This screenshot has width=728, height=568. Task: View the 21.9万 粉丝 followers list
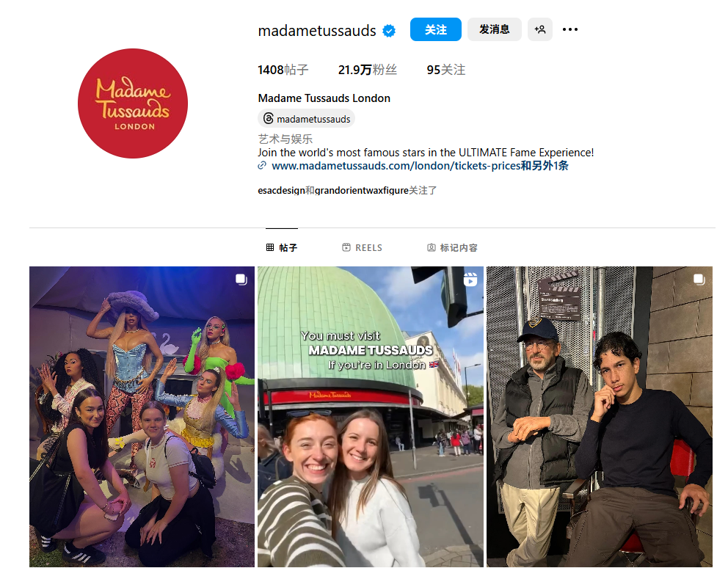click(367, 70)
